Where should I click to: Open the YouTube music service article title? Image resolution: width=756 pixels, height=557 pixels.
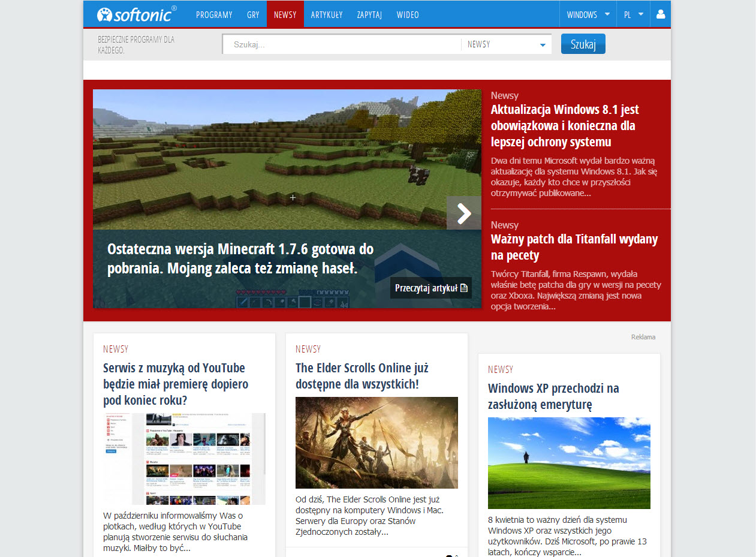[175, 384]
